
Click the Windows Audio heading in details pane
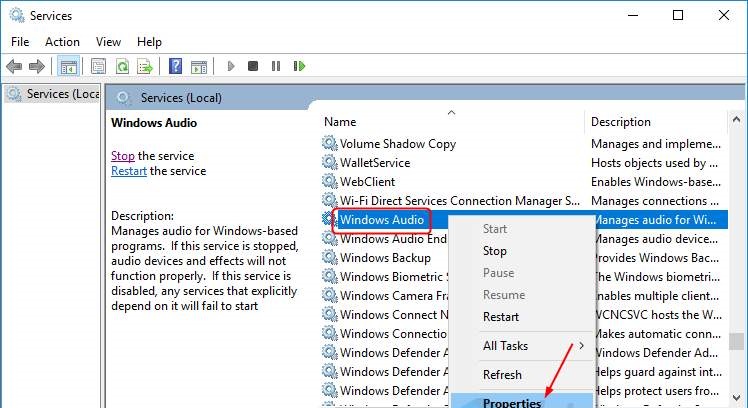[154, 123]
